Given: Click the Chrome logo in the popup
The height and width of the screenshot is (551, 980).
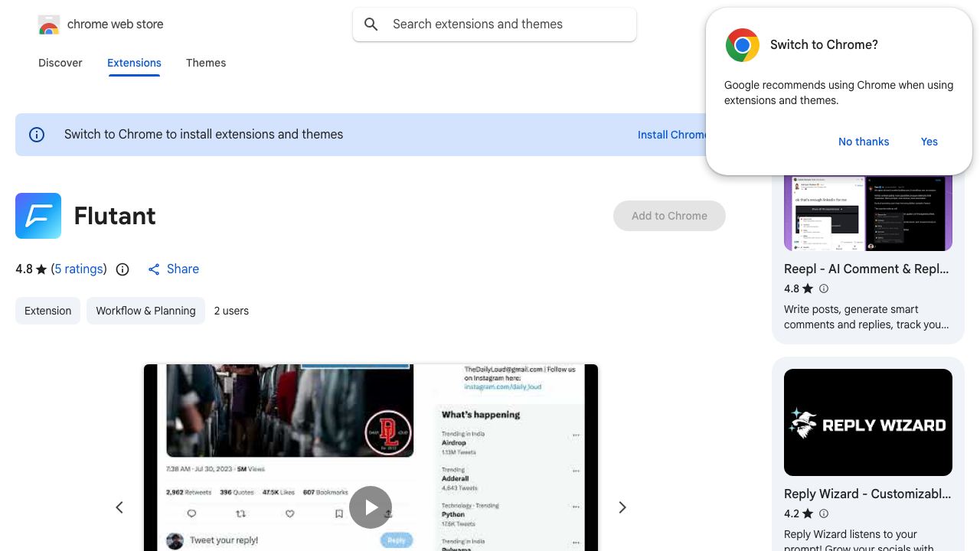Looking at the screenshot, I should pyautogui.click(x=743, y=45).
